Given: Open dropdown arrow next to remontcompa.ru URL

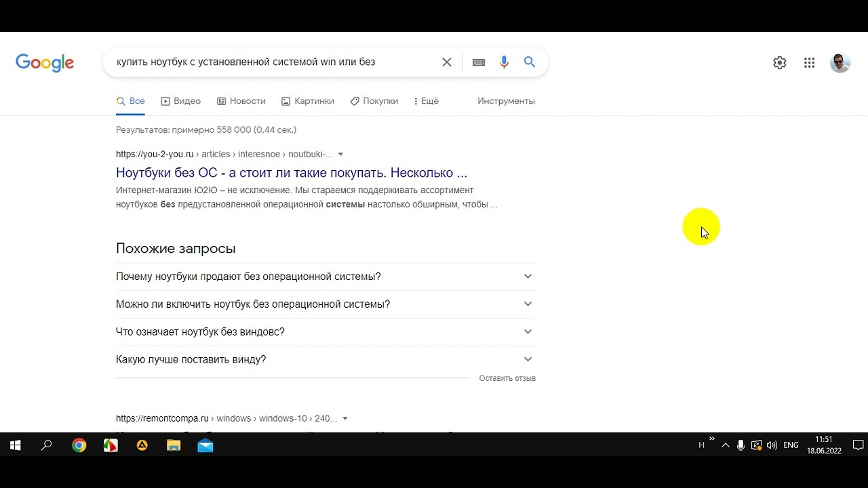Looking at the screenshot, I should pyautogui.click(x=345, y=418).
